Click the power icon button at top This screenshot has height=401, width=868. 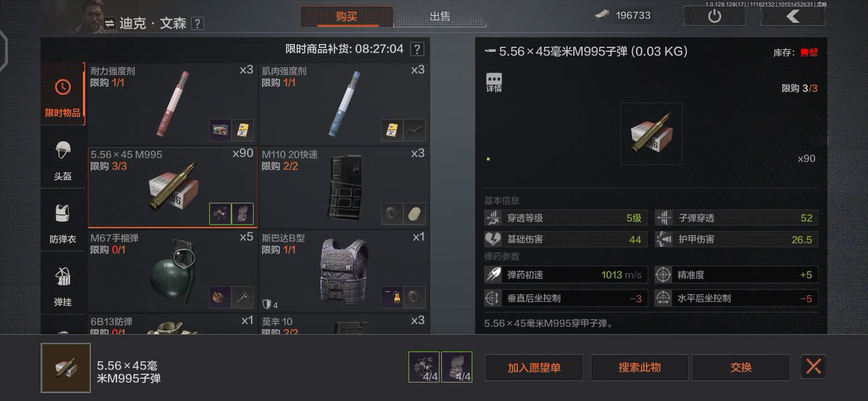pos(714,16)
